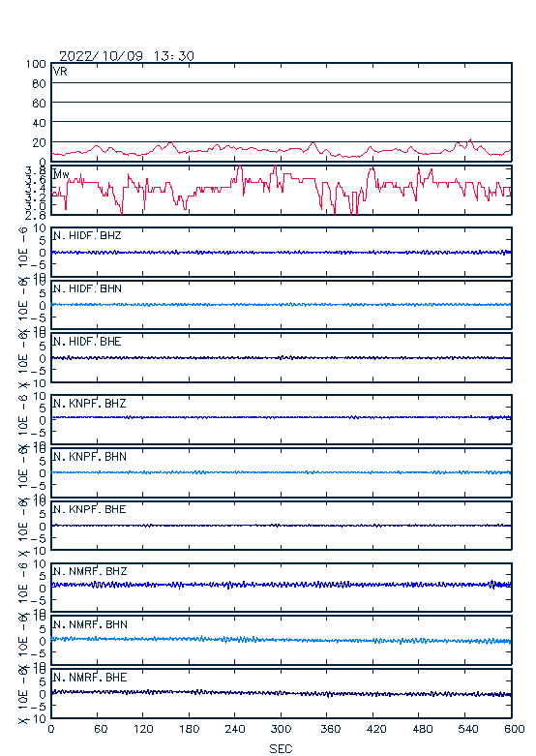The height and width of the screenshot is (756, 536).
Task: Click the 600 tick on time axis
Action: click(x=515, y=729)
